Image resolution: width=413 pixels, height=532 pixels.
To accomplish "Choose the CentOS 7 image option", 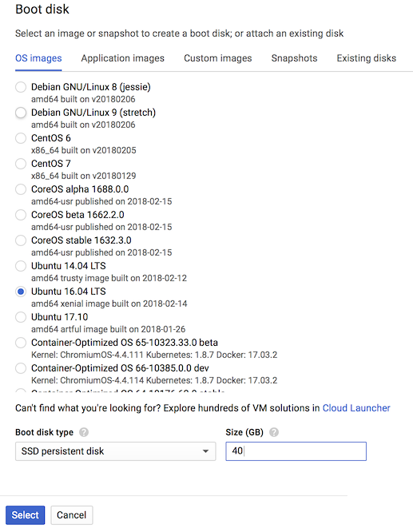I will tap(21, 164).
